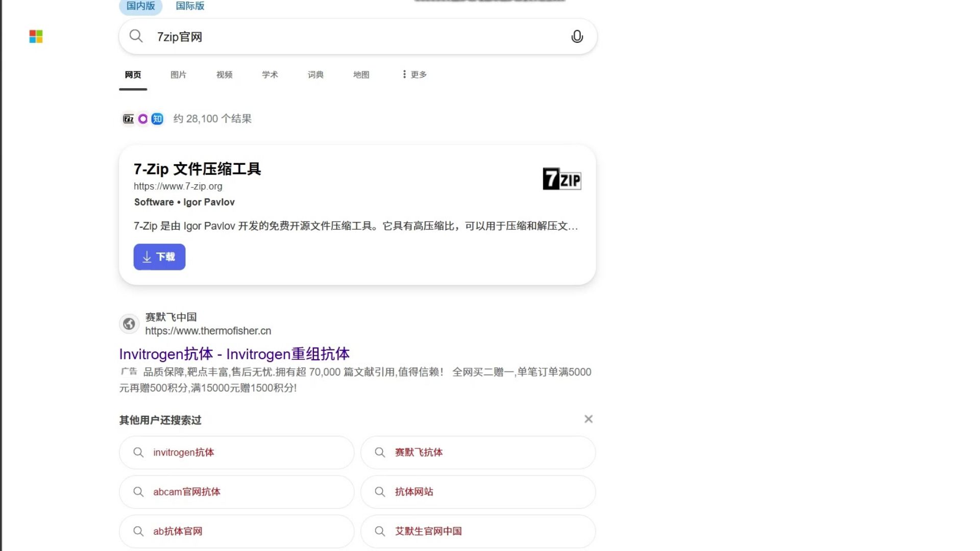Search the suggestion 抗体网站
980x551 pixels.
coord(478,492)
